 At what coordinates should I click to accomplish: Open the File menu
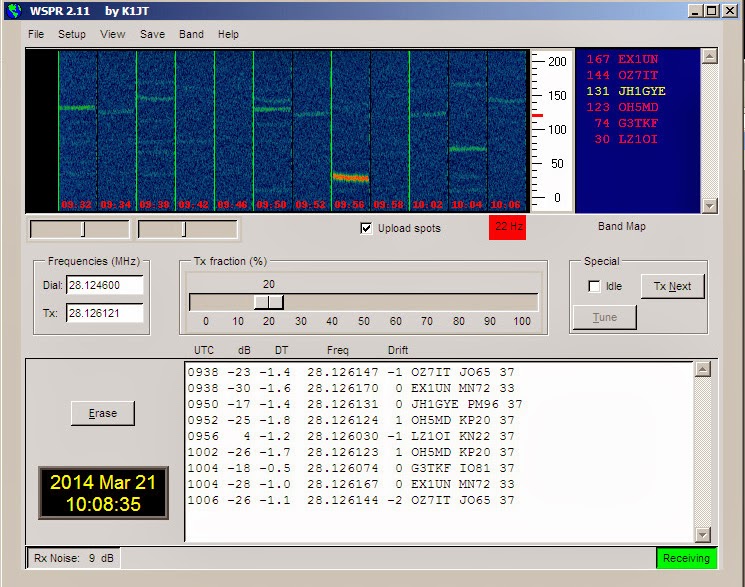tap(36, 34)
